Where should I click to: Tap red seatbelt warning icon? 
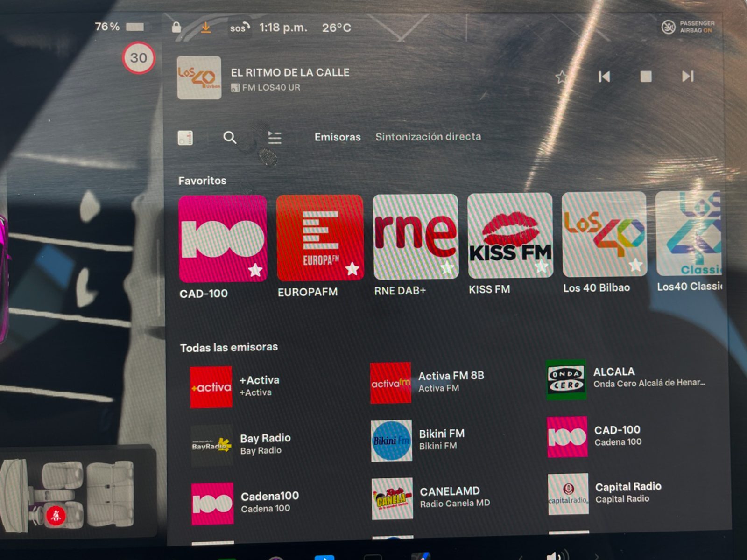pos(56,515)
